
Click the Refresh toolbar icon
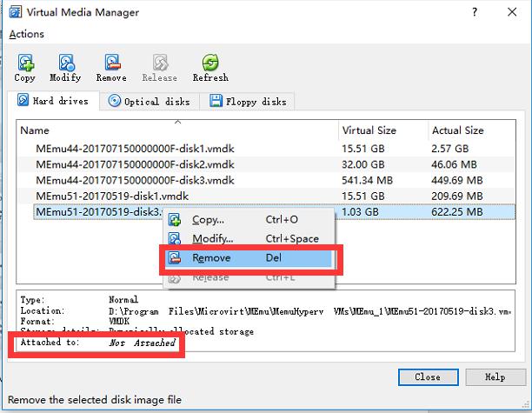(209, 63)
